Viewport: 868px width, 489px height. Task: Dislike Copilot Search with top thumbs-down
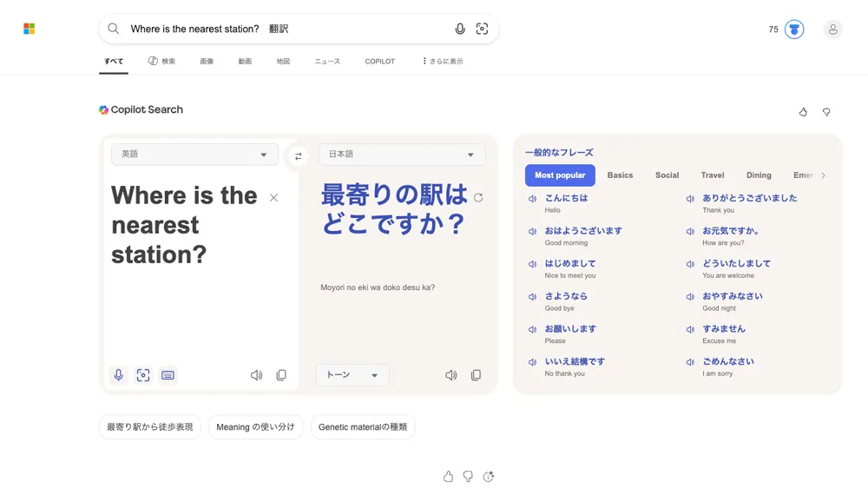(826, 112)
